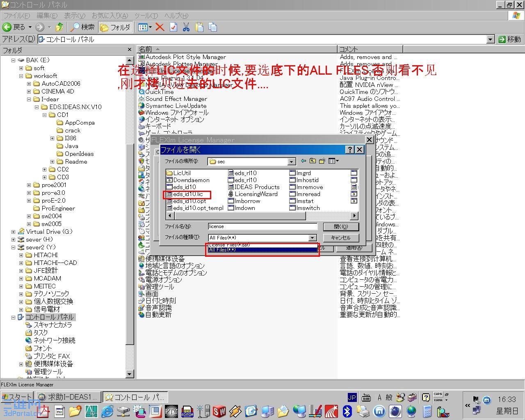
Task: Expand the AutoCAD2006 folder node
Action: 29,84
